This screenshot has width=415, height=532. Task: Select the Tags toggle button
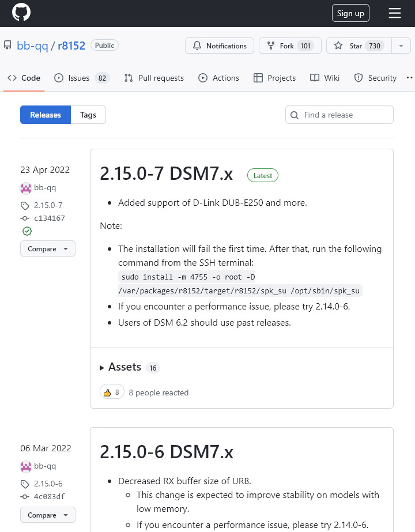(88, 115)
